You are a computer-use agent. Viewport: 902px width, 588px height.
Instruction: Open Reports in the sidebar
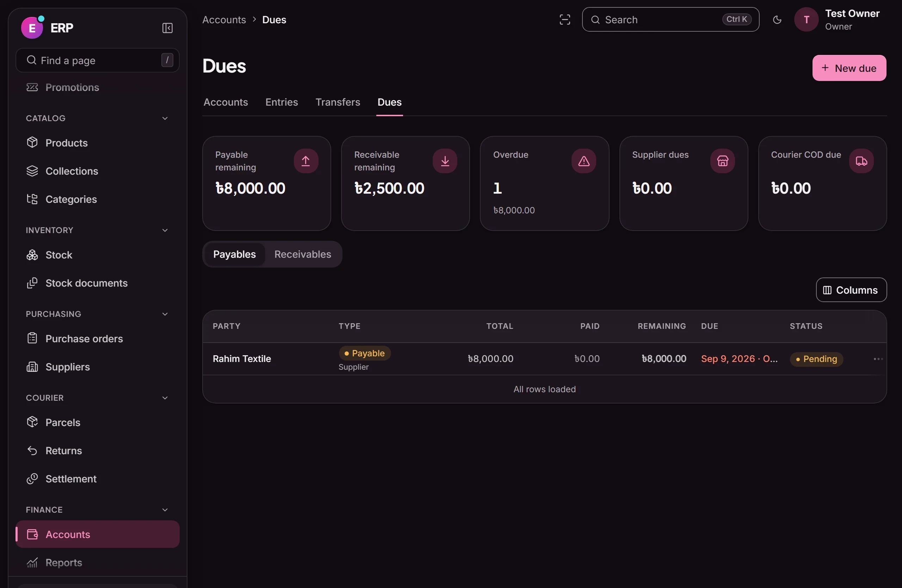97,563
